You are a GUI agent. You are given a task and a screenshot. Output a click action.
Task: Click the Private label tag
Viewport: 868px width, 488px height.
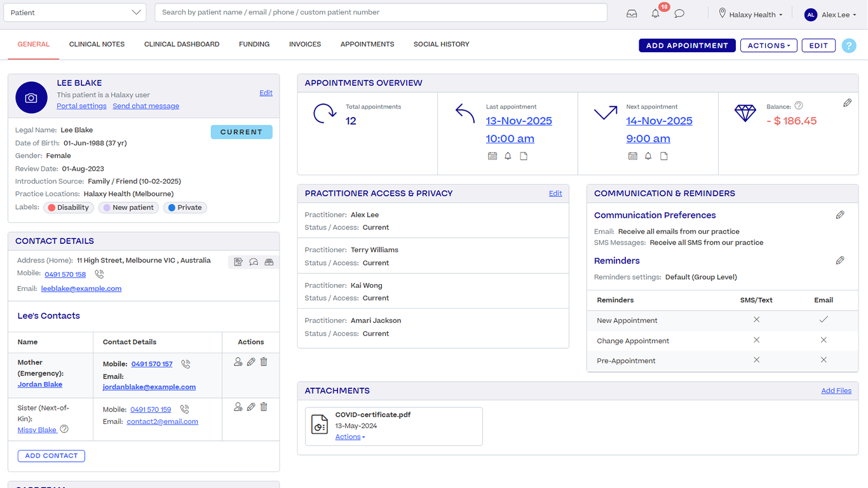pos(185,208)
